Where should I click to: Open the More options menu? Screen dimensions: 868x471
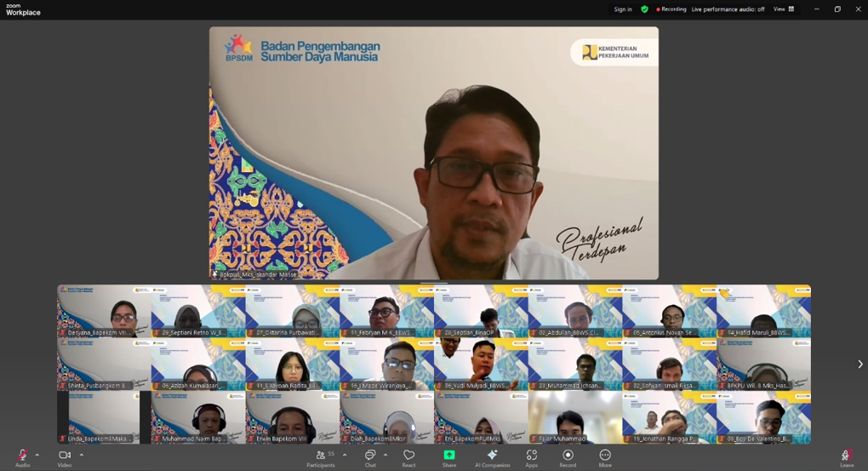(605, 457)
